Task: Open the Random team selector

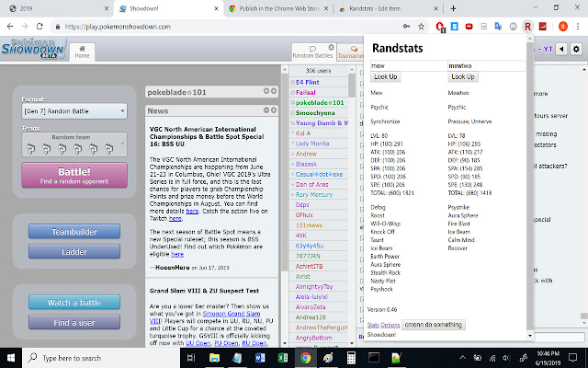Action: [x=74, y=144]
